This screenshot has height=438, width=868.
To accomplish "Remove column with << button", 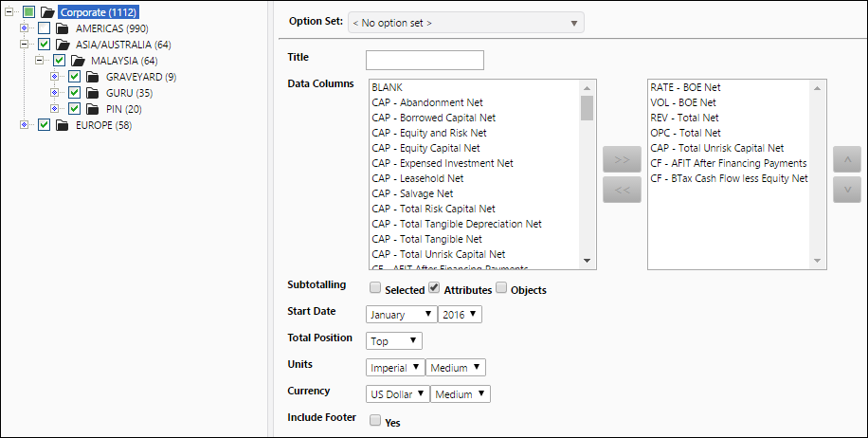I will tap(622, 190).
